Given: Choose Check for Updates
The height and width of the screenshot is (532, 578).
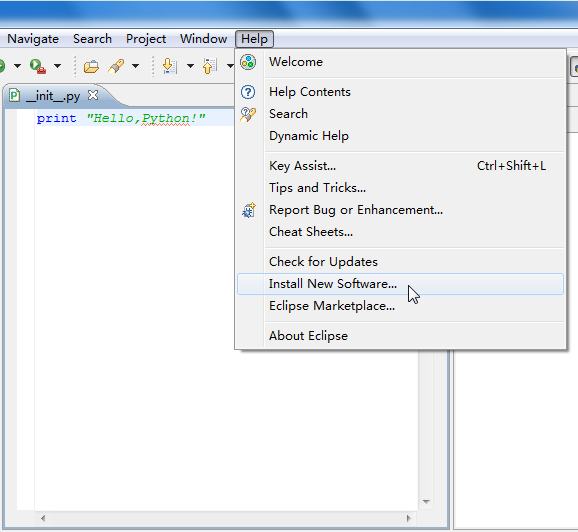Looking at the screenshot, I should point(401,262).
